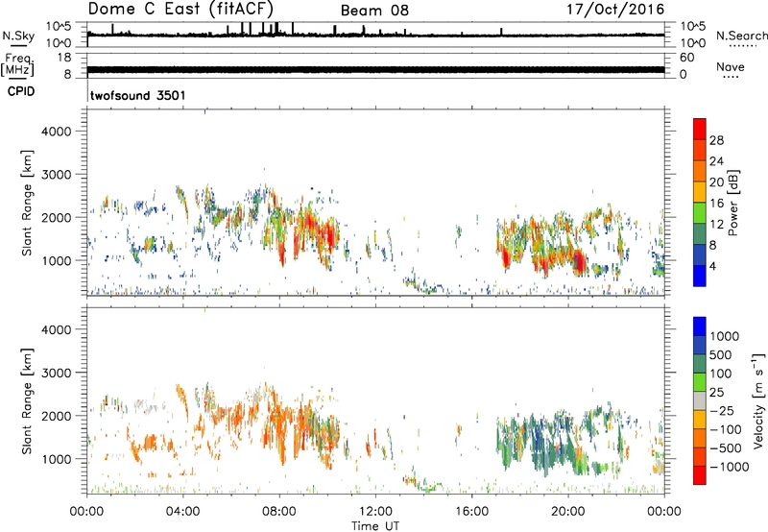
Task: Click the power panel 'Slant Range [km]' axis title
Action: click(27, 203)
